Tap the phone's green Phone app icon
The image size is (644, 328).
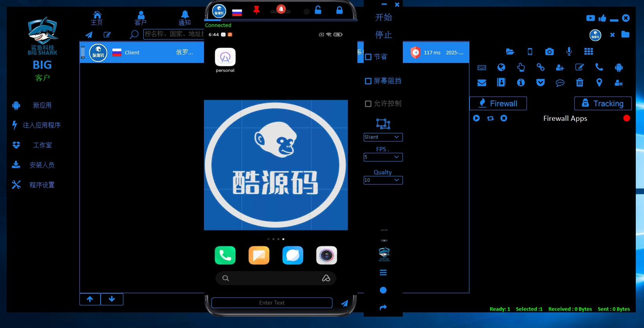pyautogui.click(x=225, y=255)
